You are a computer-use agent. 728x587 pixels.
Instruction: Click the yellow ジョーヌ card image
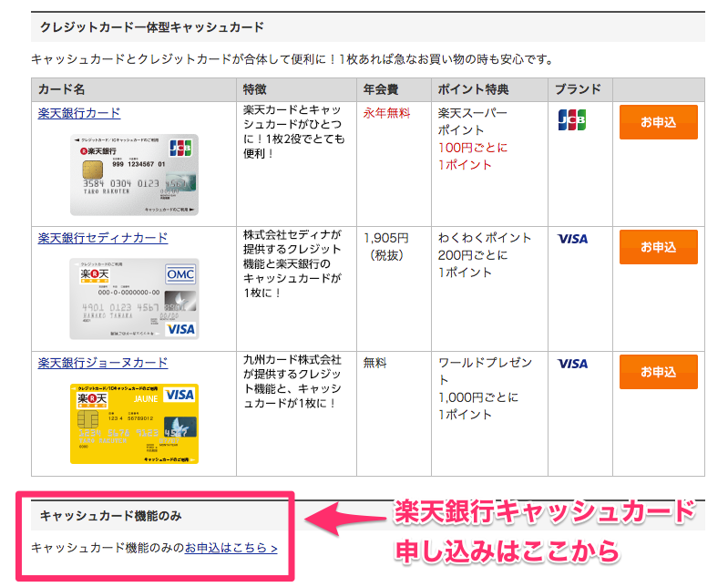(x=134, y=424)
